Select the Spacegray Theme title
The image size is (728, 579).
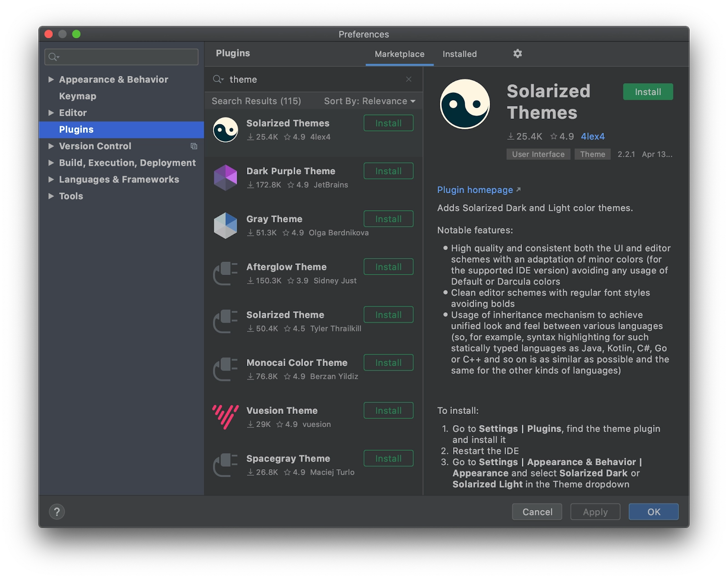pyautogui.click(x=288, y=458)
